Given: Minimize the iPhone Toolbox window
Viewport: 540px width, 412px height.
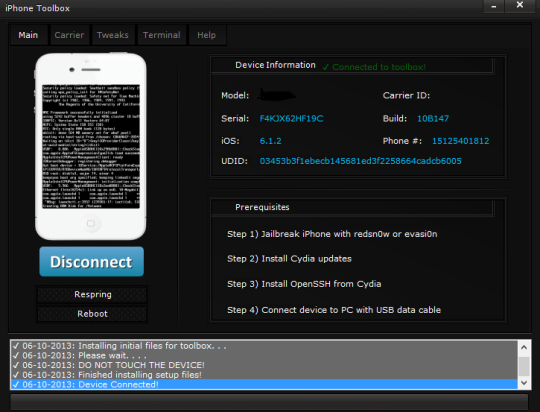Looking at the screenshot, I should coord(494,6).
